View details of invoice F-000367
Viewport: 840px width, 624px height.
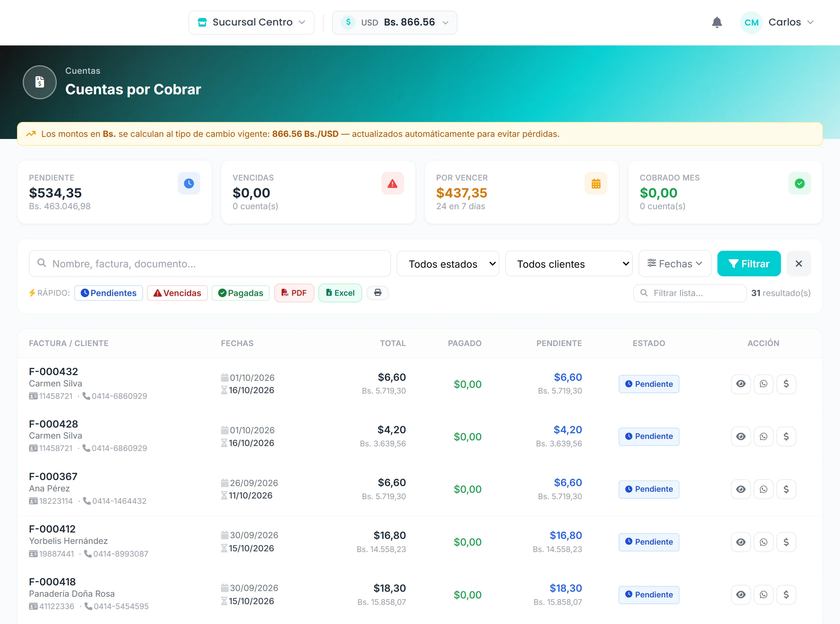[x=741, y=489]
